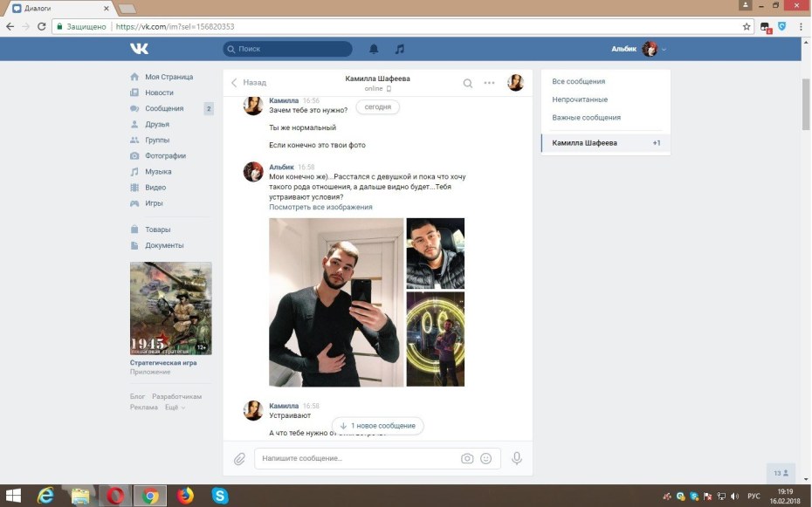Image resolution: width=812 pixels, height=507 pixels.
Task: Select the Важные сообщения filter
Action: (x=586, y=118)
